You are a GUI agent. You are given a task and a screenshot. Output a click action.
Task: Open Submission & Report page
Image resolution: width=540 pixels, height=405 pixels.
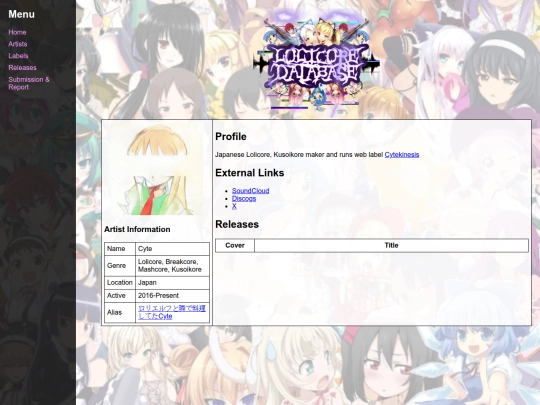coord(29,83)
